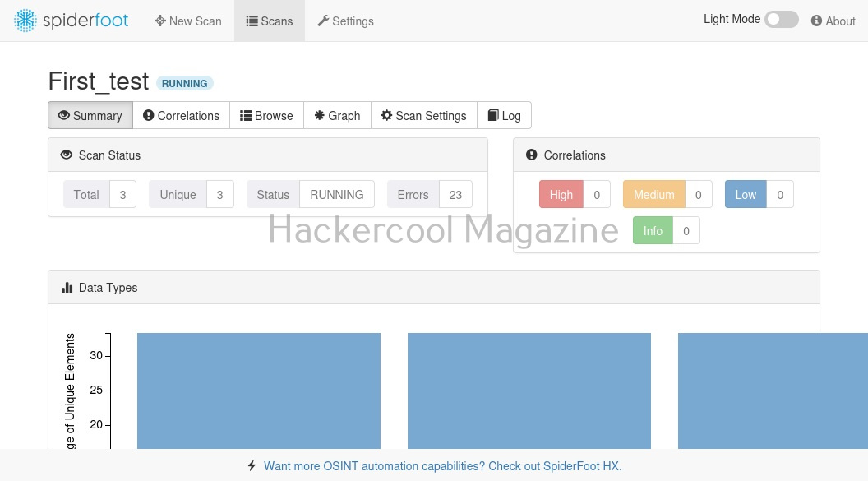
Task: Click the orange Medium correlations label
Action: 653,194
